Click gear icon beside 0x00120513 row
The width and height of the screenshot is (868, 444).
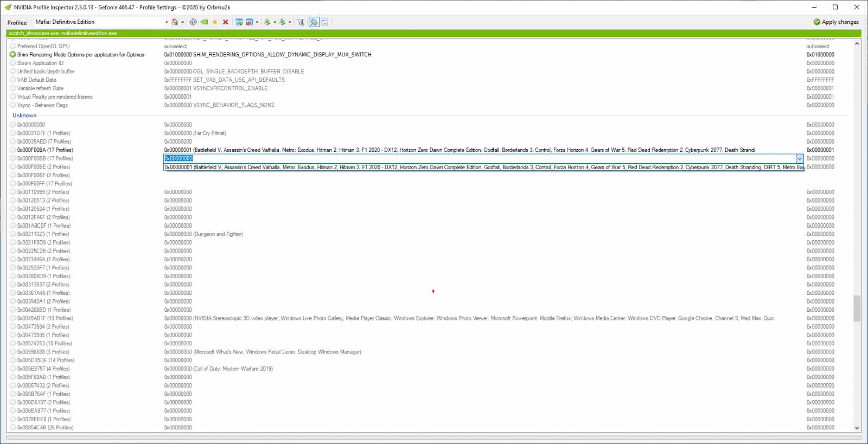(x=12, y=201)
